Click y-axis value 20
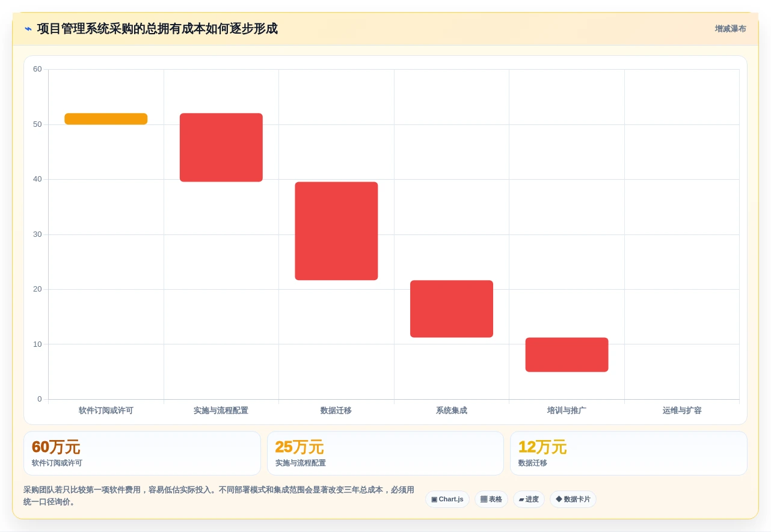771x532 pixels. click(37, 289)
